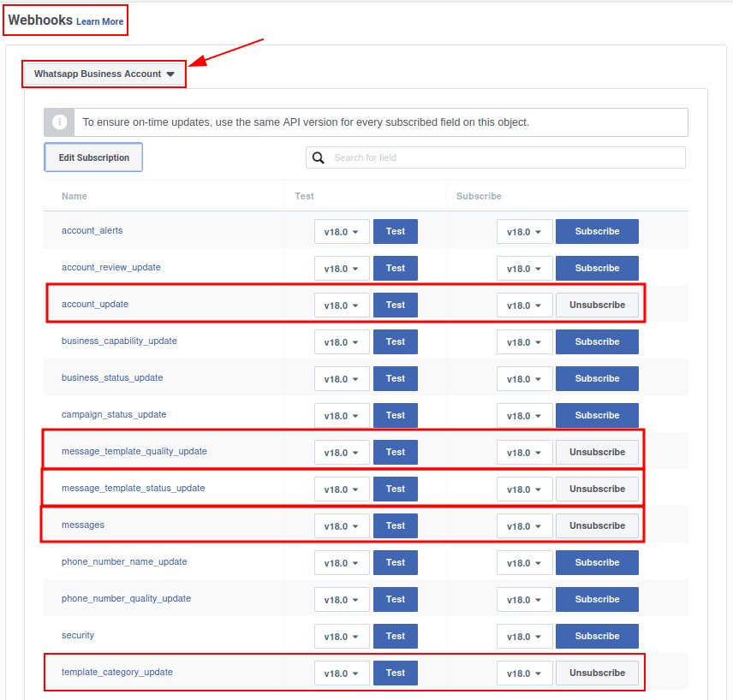Open the message_template_status_update field link
733x700 pixels.
[133, 488]
